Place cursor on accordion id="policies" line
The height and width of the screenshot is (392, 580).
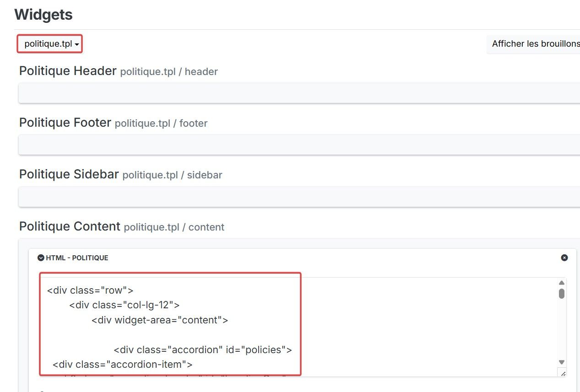coord(202,350)
